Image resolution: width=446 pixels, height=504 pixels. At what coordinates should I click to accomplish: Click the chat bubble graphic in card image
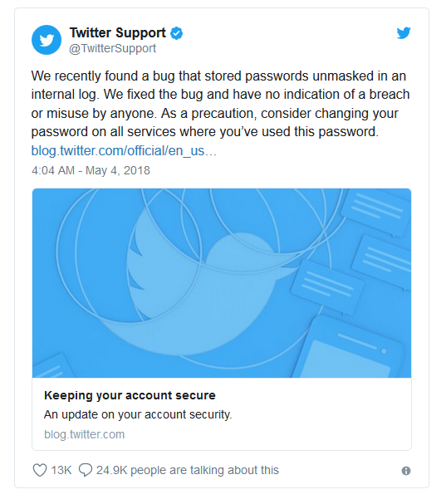pos(327,286)
